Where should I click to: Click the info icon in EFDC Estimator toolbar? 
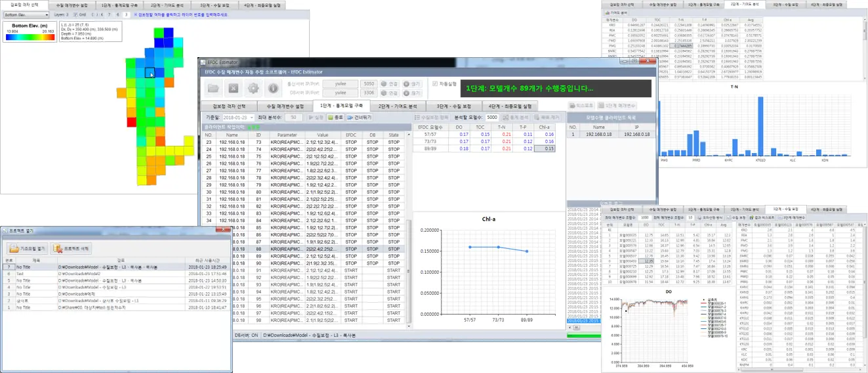272,88
